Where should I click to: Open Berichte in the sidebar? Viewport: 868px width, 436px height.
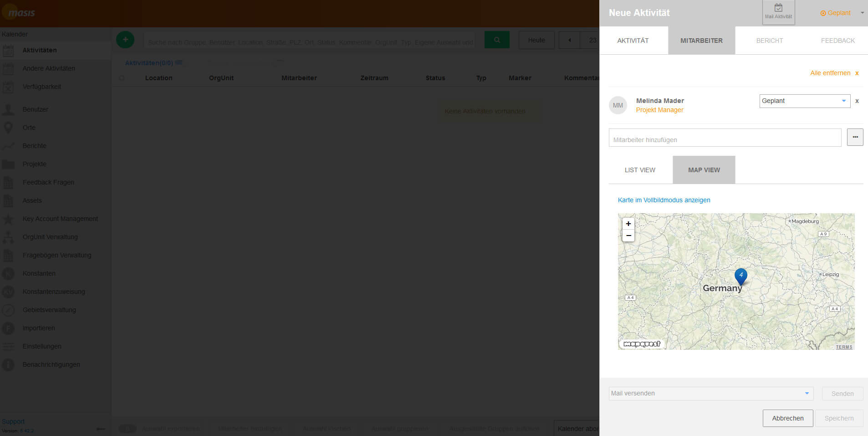pyautogui.click(x=56, y=146)
